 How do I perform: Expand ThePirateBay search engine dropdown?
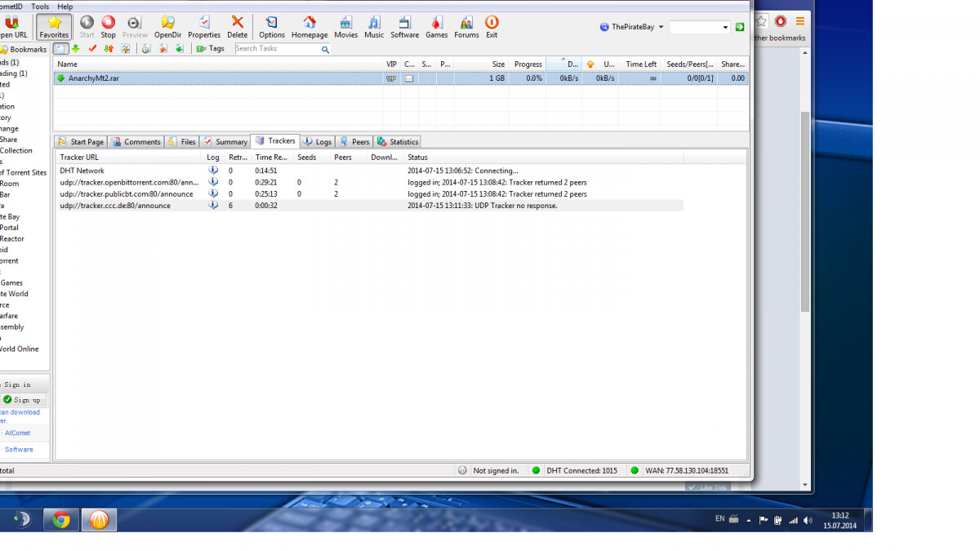pos(661,27)
